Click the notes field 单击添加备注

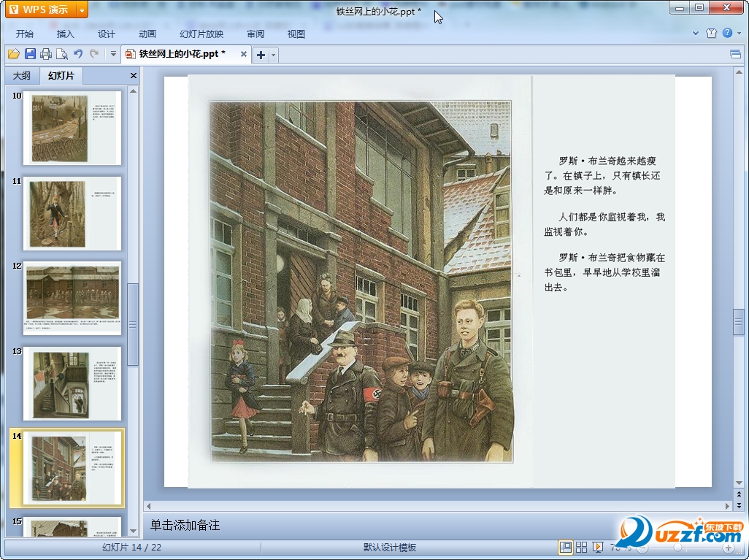[185, 525]
